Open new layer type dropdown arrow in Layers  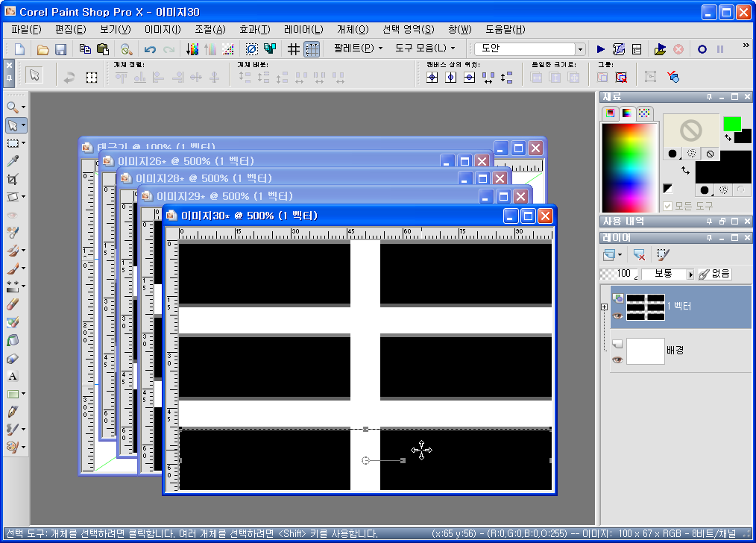click(x=620, y=254)
